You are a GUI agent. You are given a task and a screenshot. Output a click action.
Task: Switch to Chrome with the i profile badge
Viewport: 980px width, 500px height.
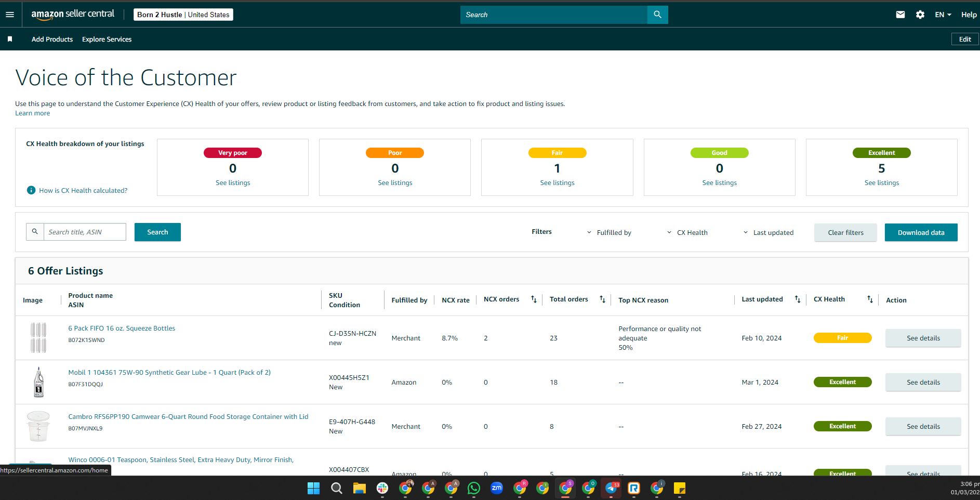657,488
